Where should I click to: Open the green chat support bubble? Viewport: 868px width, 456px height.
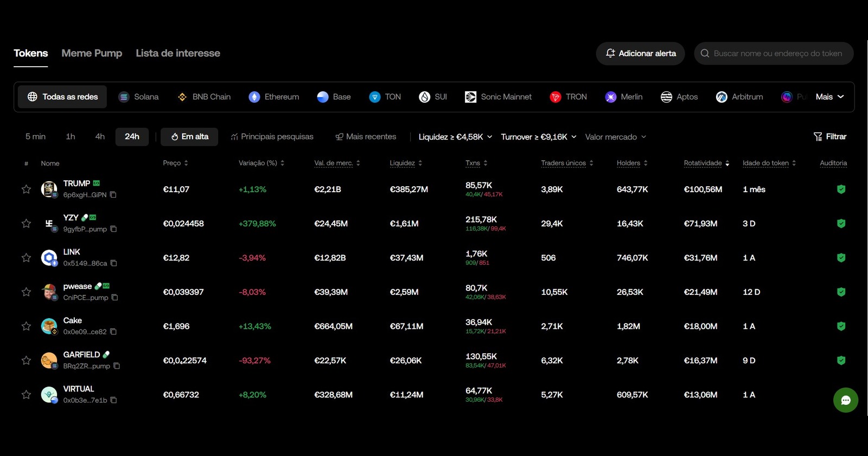click(x=846, y=400)
